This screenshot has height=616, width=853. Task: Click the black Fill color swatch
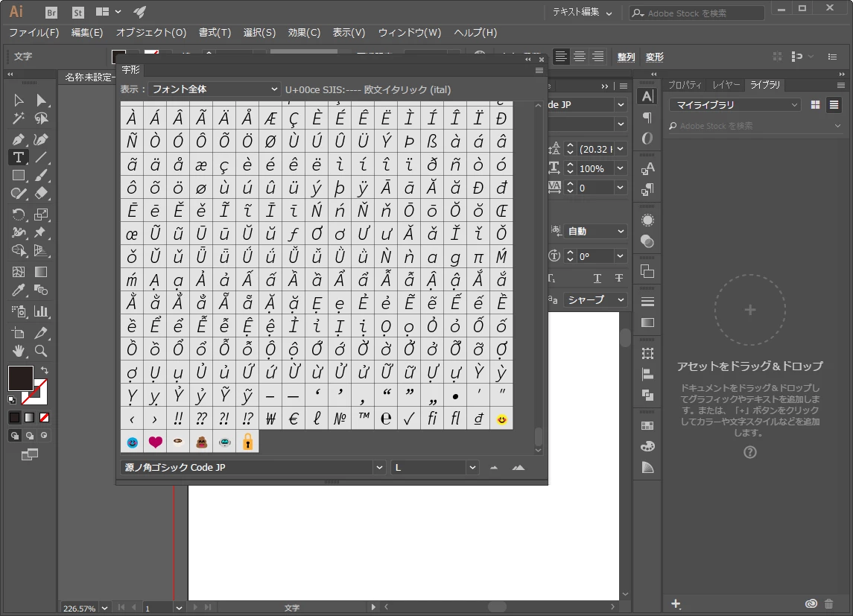[20, 378]
